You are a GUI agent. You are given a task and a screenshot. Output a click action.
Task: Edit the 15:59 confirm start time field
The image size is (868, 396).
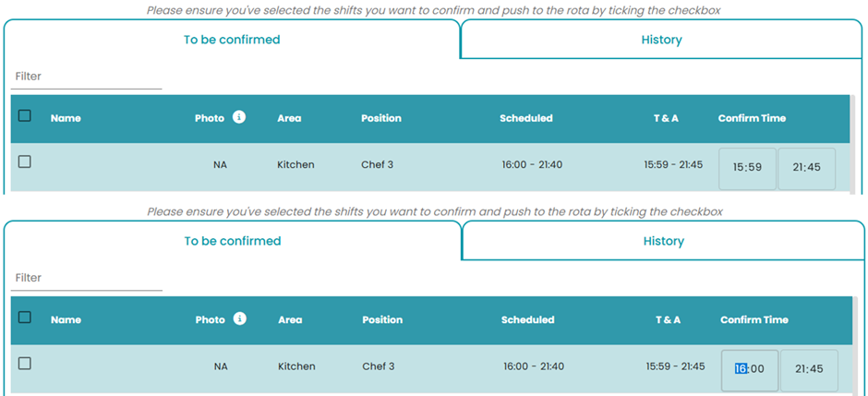pos(747,168)
